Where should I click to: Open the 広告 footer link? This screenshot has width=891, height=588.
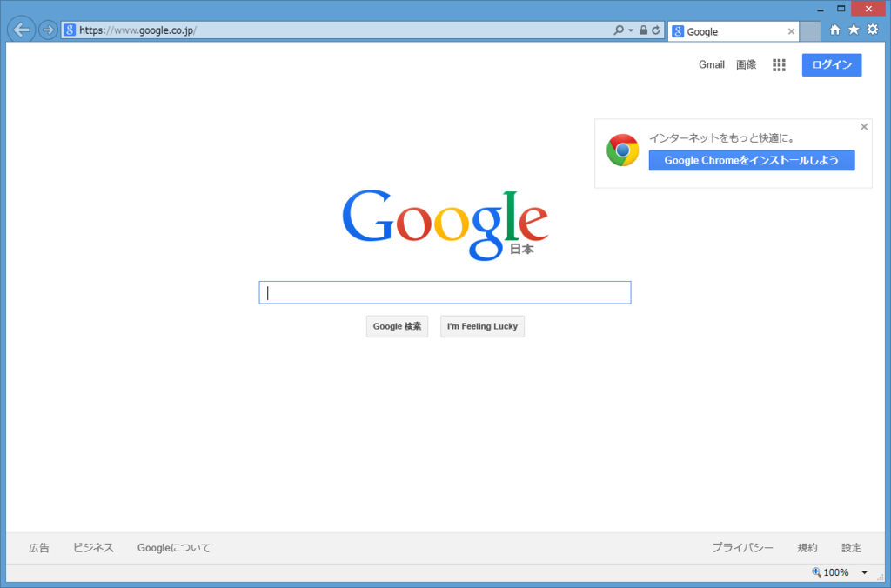(39, 548)
